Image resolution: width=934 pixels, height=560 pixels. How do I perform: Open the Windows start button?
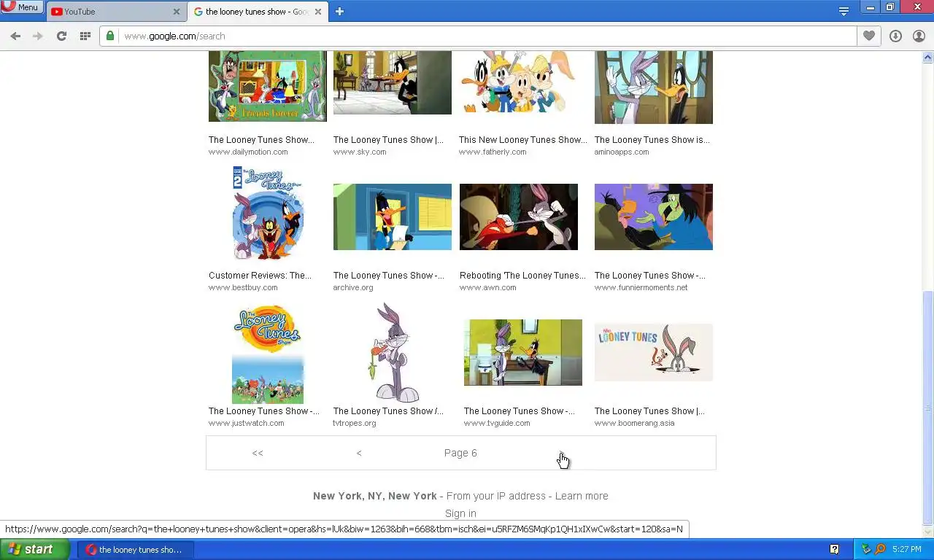pos(35,549)
